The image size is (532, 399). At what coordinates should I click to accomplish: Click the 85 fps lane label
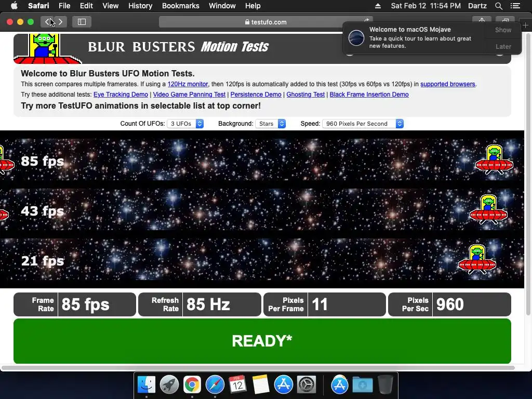(43, 161)
